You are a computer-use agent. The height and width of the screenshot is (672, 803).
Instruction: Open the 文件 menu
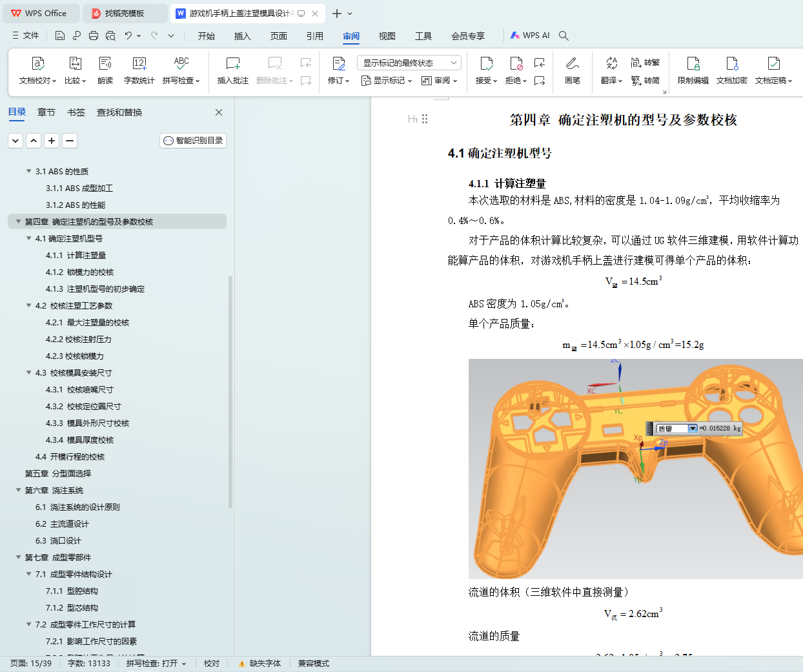tap(26, 36)
